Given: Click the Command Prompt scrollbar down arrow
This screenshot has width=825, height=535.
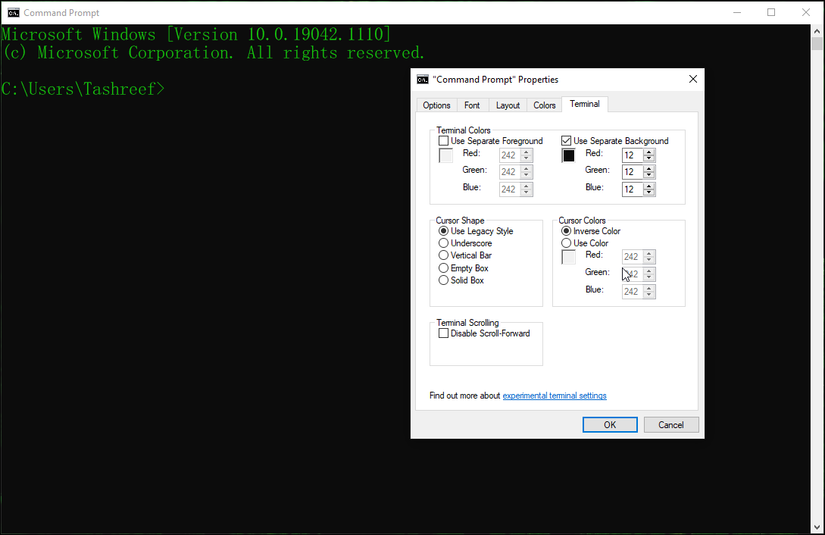Looking at the screenshot, I should point(817,527).
